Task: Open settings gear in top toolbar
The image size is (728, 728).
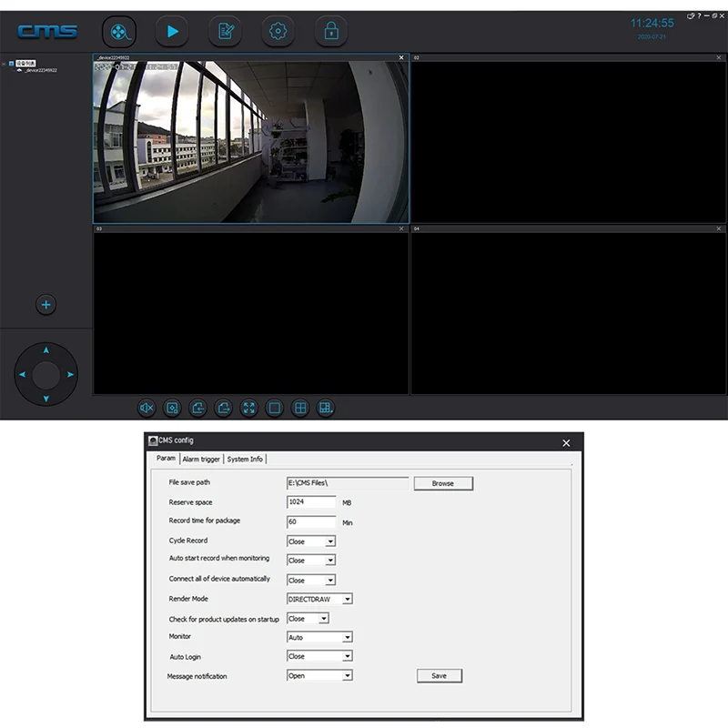Action: coord(278,31)
